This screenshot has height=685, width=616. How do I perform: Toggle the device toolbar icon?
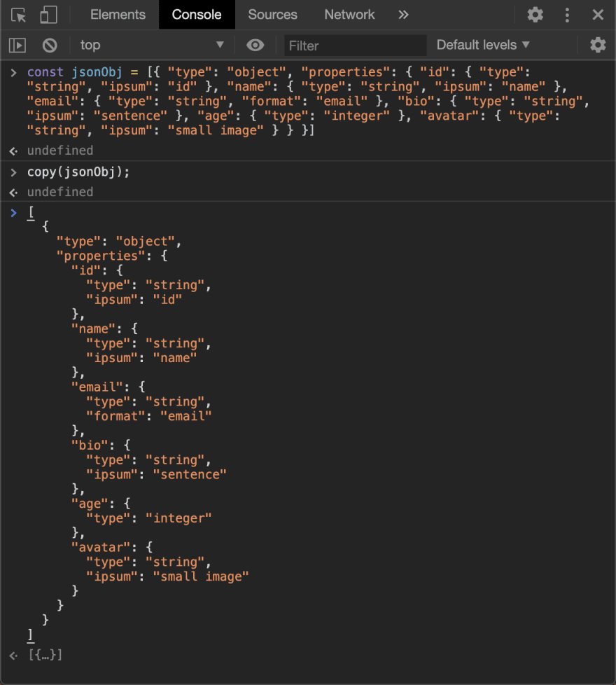click(48, 15)
